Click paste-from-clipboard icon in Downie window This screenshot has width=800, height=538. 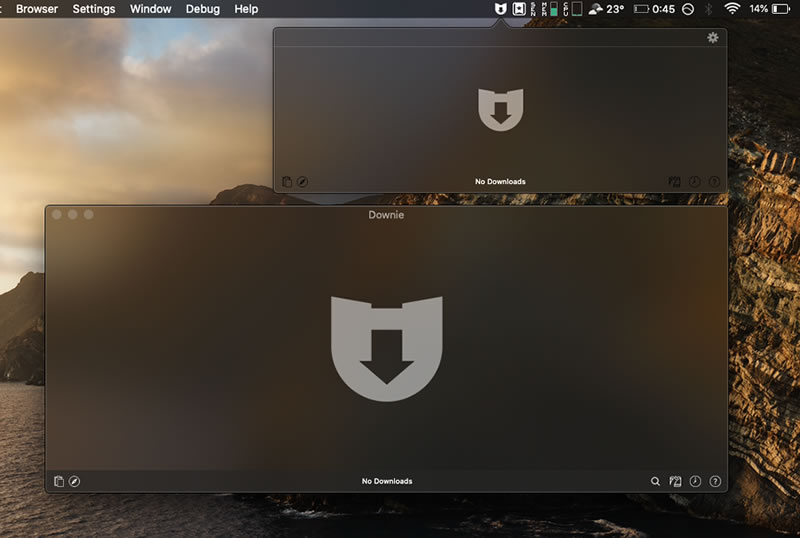[59, 481]
